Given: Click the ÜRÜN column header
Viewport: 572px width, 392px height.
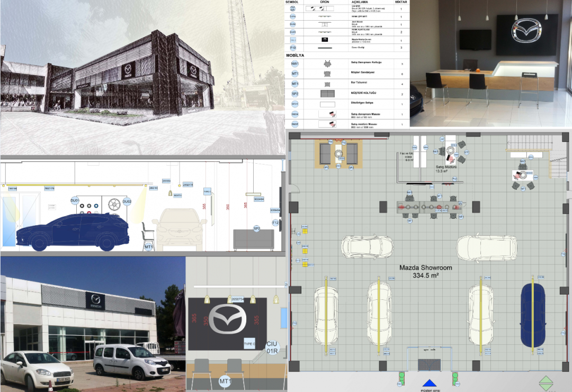Looking at the screenshot, I should 325,2.
